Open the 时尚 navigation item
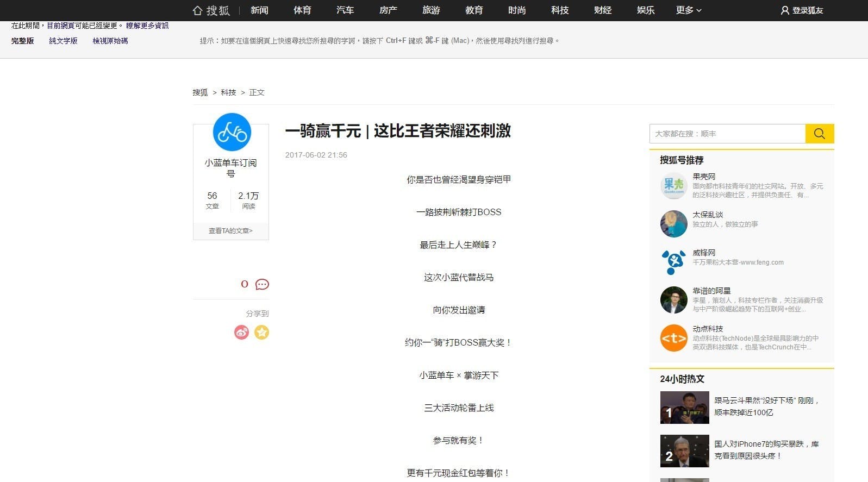The height and width of the screenshot is (482, 868). tap(517, 10)
